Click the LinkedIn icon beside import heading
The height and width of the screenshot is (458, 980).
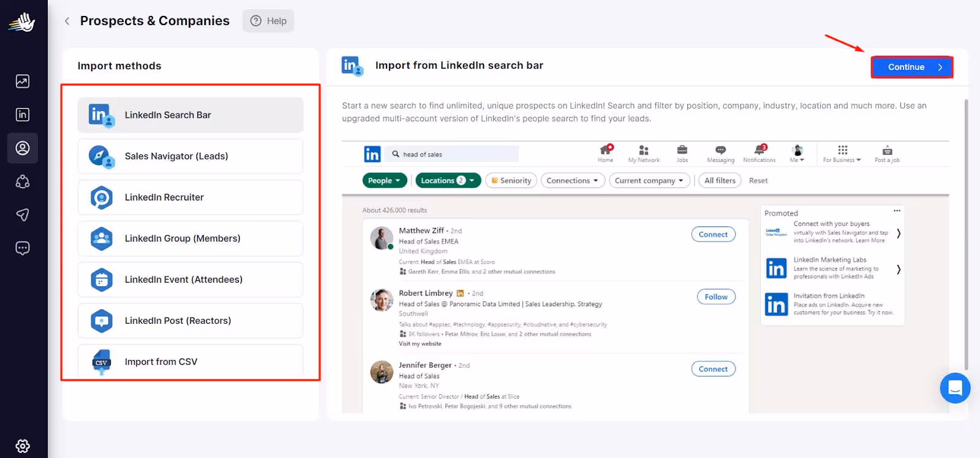coord(353,66)
